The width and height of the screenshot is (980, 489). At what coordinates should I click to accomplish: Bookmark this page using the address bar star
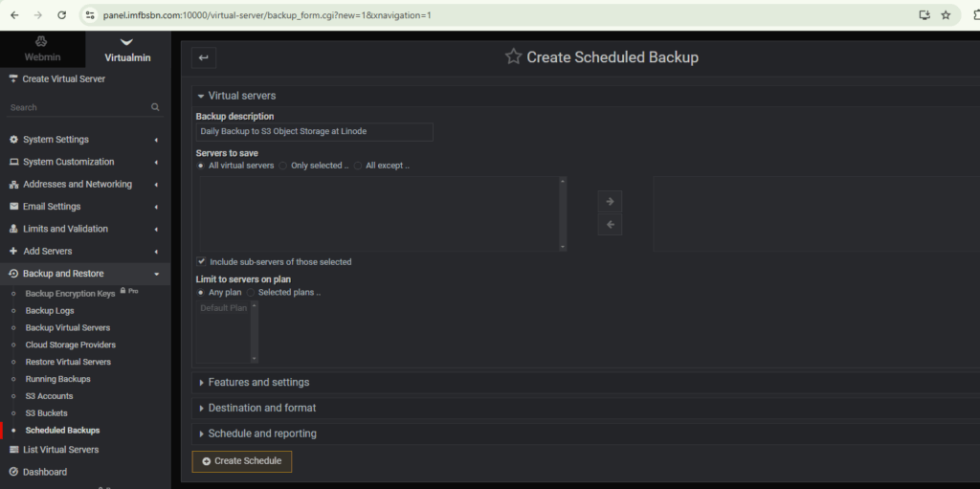tap(946, 15)
